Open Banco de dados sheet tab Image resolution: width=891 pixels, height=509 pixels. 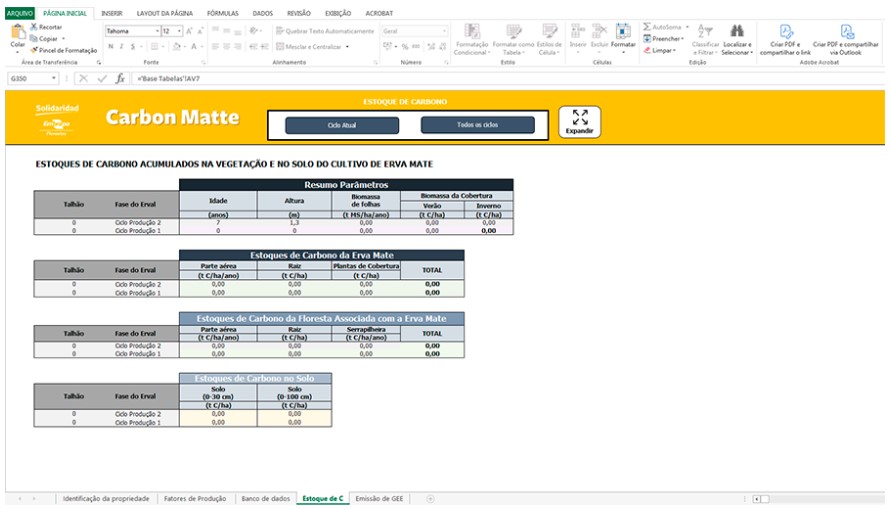click(265, 499)
